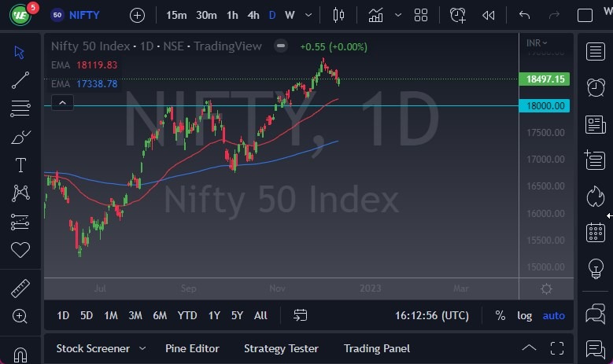Open the Pine Editor tab
The width and height of the screenshot is (613, 364).
point(192,348)
